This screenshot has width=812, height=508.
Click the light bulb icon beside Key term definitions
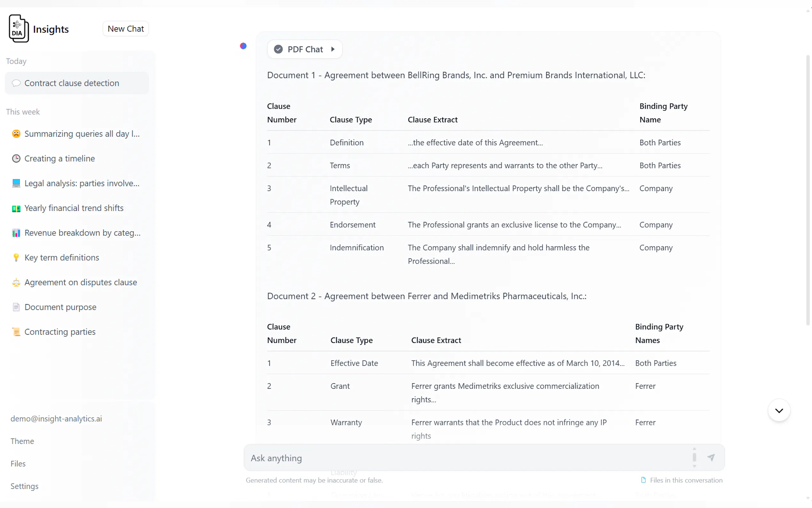(16, 258)
